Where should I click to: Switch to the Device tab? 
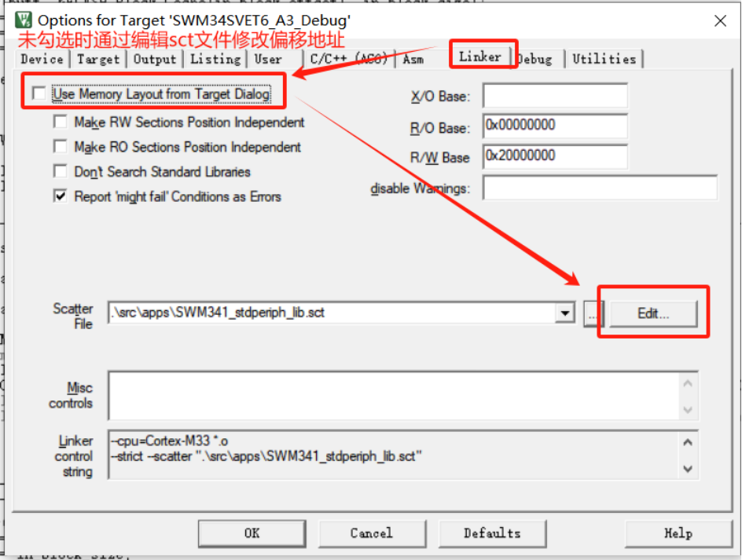coord(41,59)
